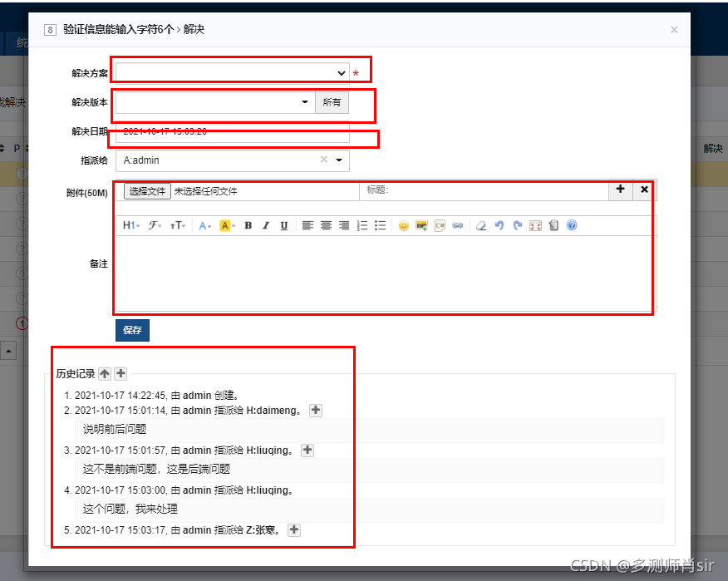
Task: Click in the 备注 editor text area
Action: pyautogui.click(x=386, y=273)
